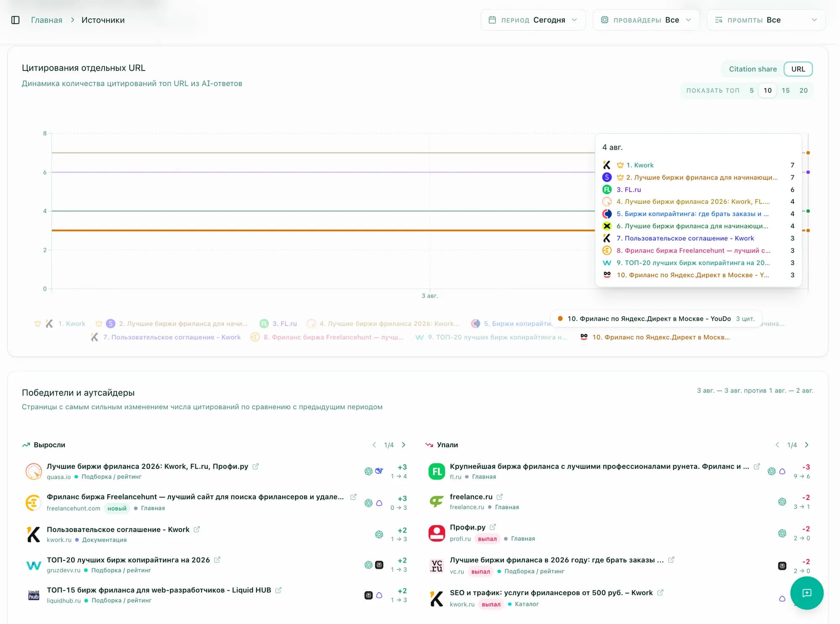
Task: Click the 'выпал' badge on profi.ru row
Action: click(x=487, y=539)
